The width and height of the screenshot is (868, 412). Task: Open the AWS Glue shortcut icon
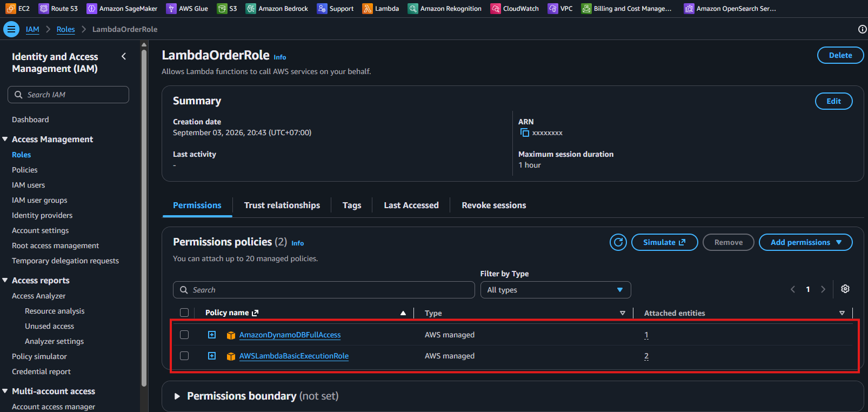click(x=171, y=9)
